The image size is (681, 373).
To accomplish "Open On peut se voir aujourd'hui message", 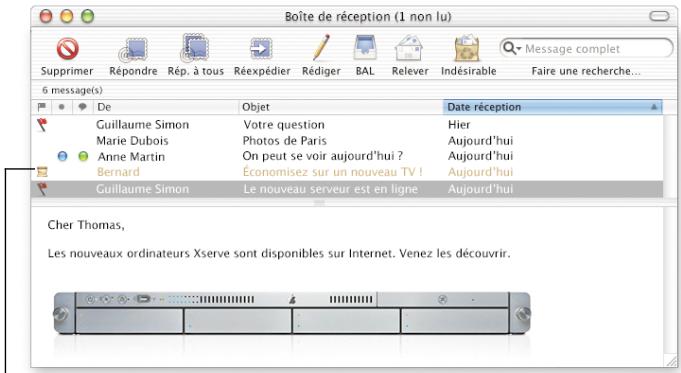I will click(x=323, y=156).
